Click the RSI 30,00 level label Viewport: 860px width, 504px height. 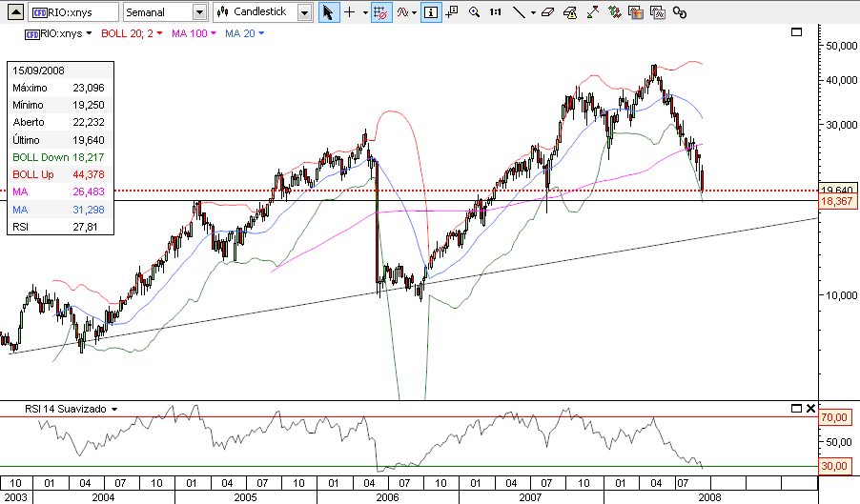tap(834, 466)
